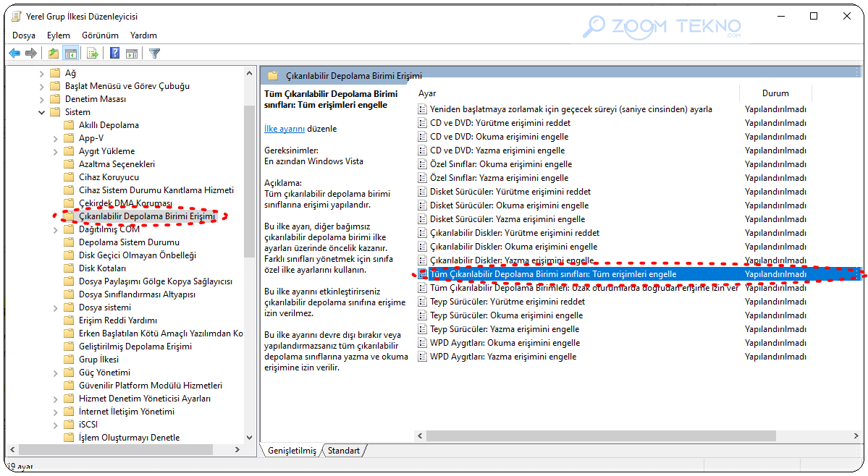This screenshot has height=476, width=868.
Task: Toggle the console tree pane toolbar icon
Action: (70, 54)
